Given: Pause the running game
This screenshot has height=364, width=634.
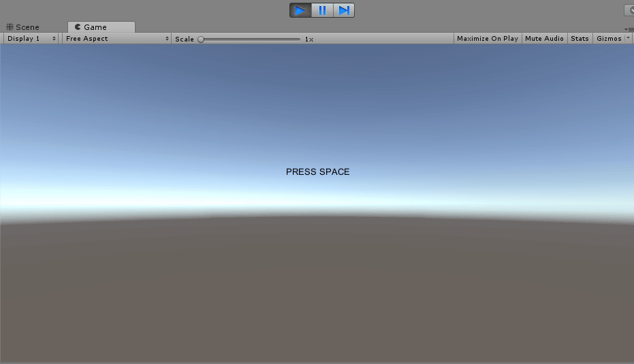Looking at the screenshot, I should pos(322,10).
